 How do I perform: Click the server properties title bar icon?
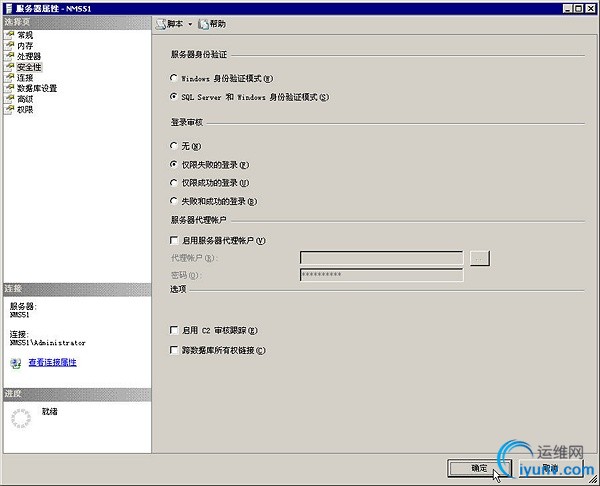9,8
